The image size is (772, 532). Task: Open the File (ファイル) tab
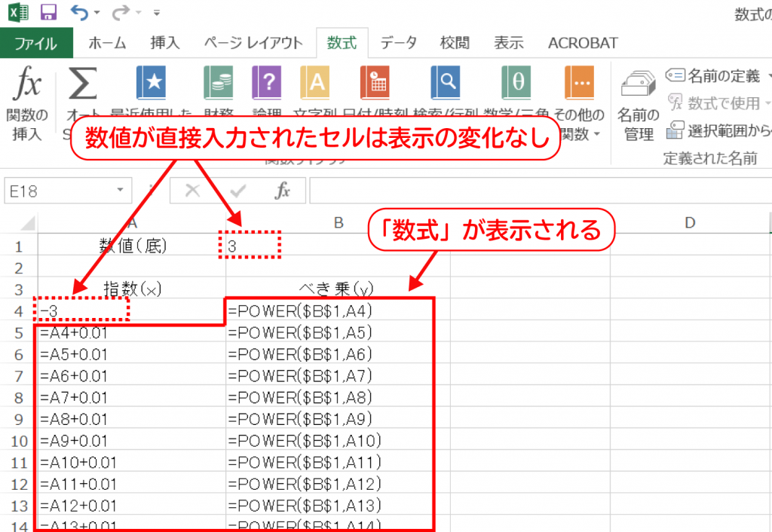coord(36,43)
